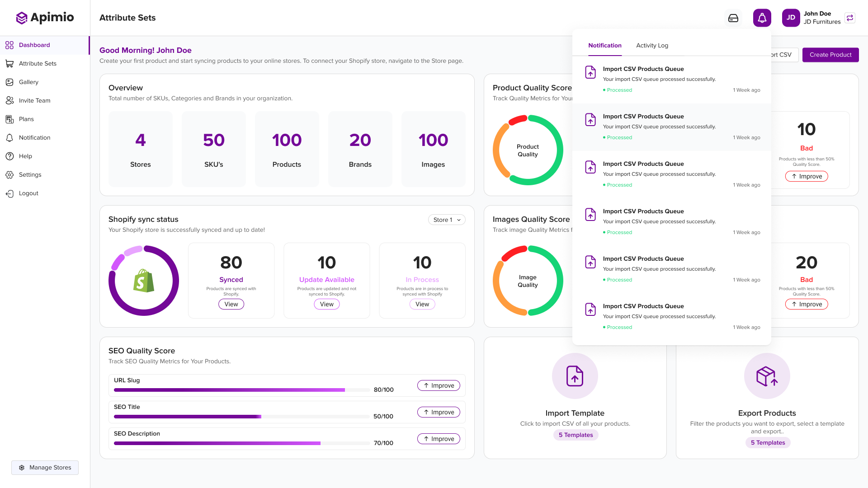Image resolution: width=868 pixels, height=488 pixels.
Task: Click the Invite Team people icon
Action: [x=9, y=101]
